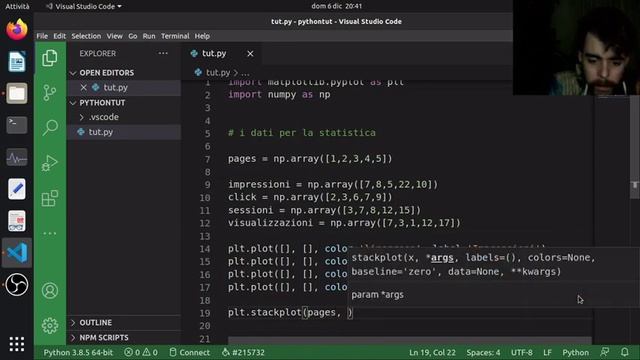Open the Terminal menu

coord(175,36)
